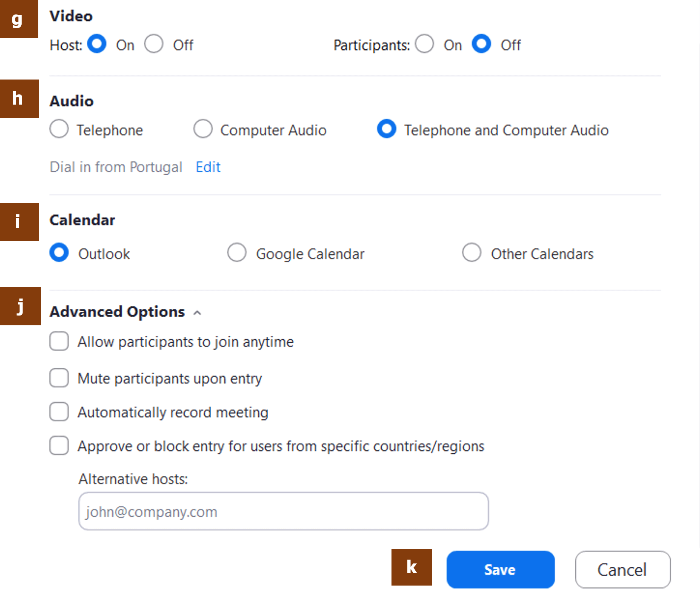This screenshot has height=603, width=700.
Task: Select Google Calendar option
Action: pos(237,253)
